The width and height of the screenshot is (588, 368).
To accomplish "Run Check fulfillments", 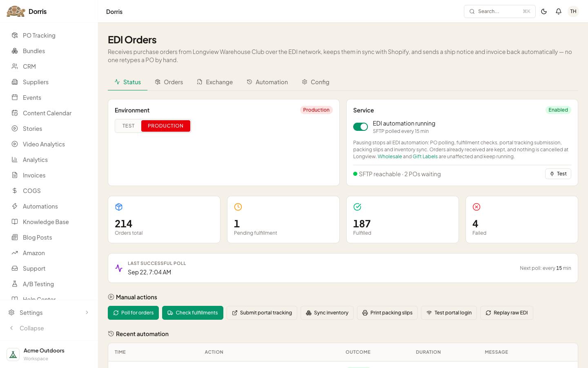I will 193,313.
